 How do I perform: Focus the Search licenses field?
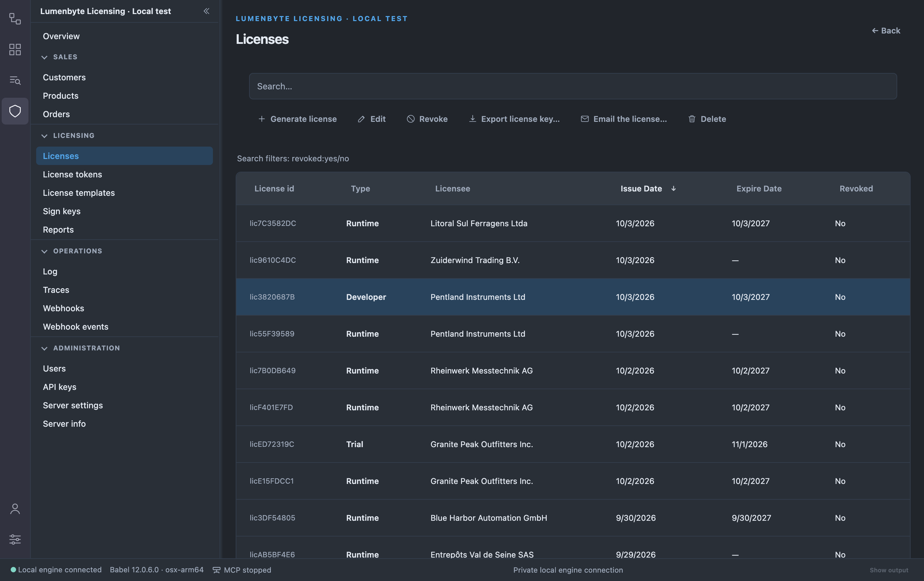(573, 86)
